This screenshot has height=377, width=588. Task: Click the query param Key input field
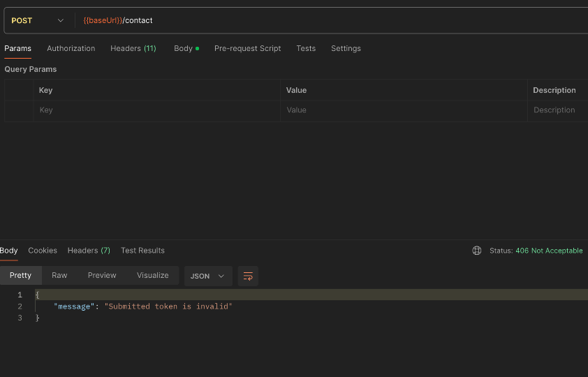[156, 110]
